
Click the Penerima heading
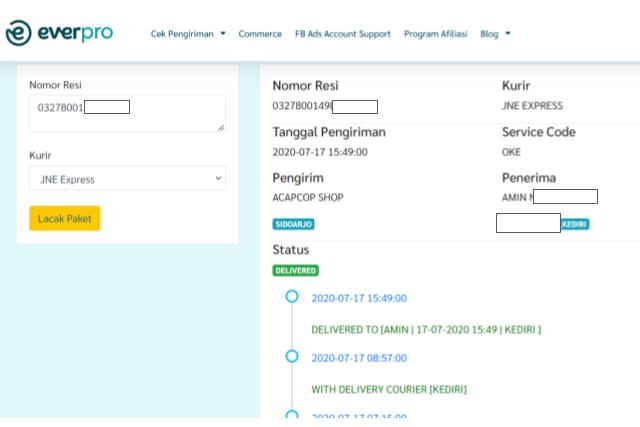(x=529, y=178)
